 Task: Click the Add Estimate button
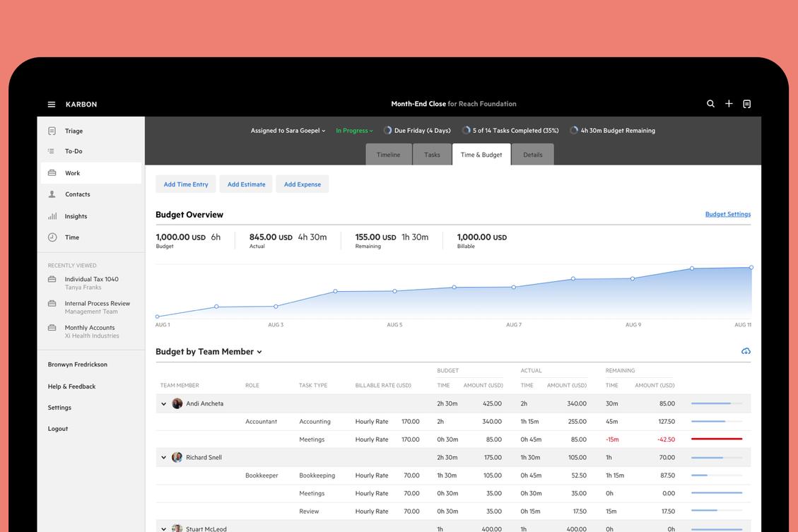tap(246, 184)
